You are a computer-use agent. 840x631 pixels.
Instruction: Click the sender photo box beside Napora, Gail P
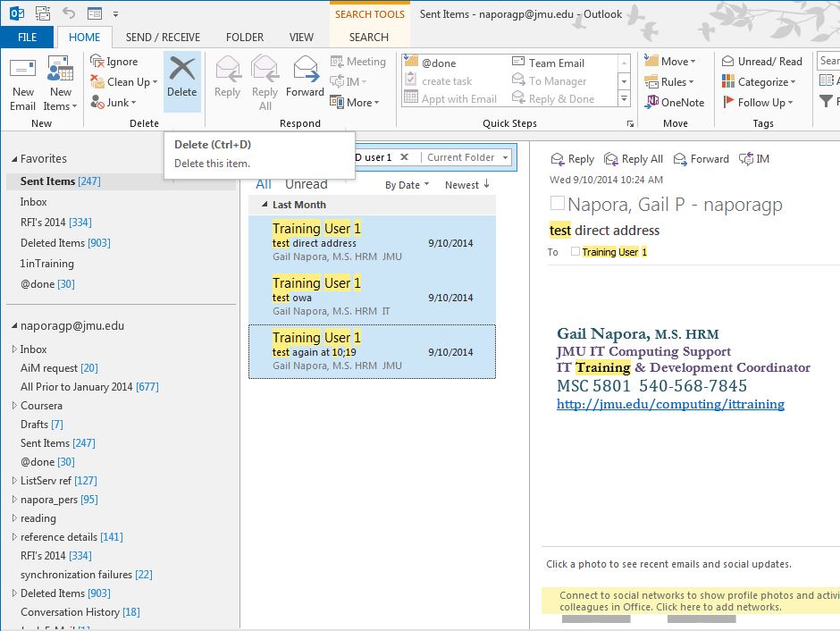click(557, 203)
